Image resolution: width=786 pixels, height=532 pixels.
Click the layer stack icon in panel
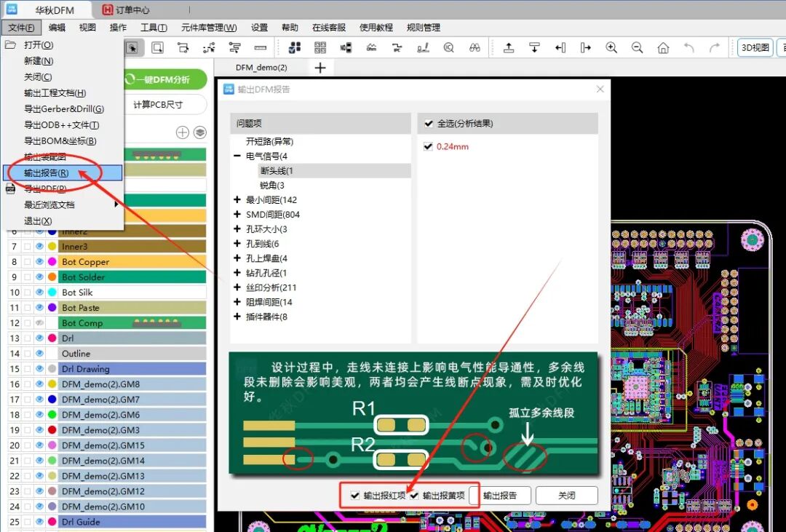point(199,132)
